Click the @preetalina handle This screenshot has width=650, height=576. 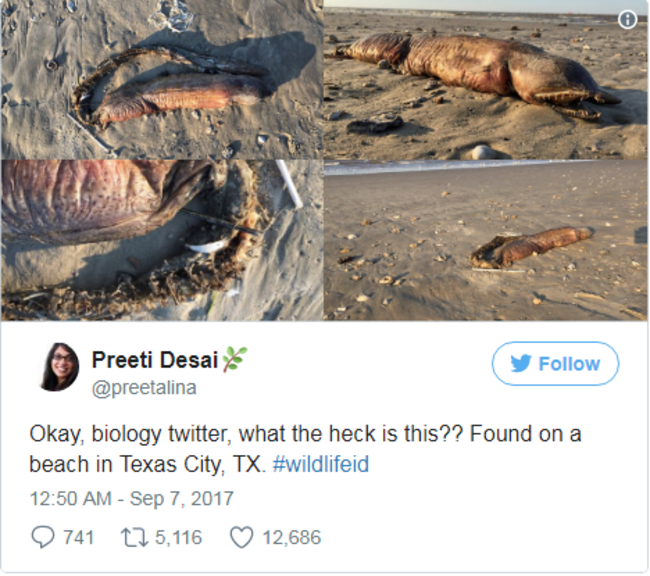(x=144, y=388)
